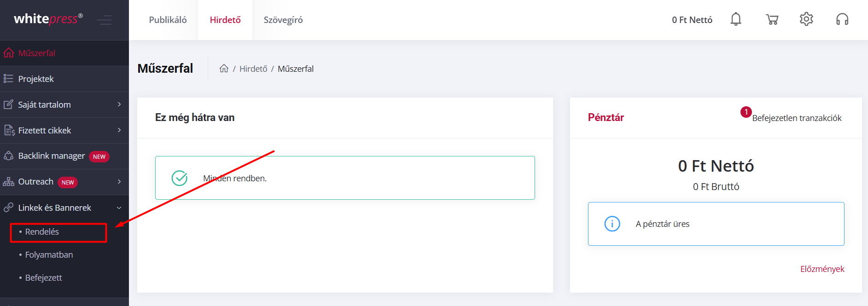Viewport: 868px width, 306px height.
Task: Click Hirdető in the breadcrumb
Action: point(253,69)
